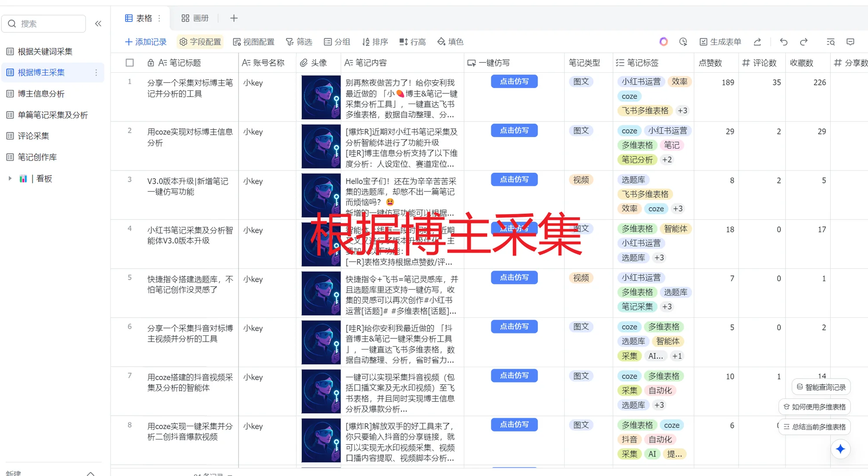
Task: Click 点击仿写 button in row 6
Action: point(514,327)
